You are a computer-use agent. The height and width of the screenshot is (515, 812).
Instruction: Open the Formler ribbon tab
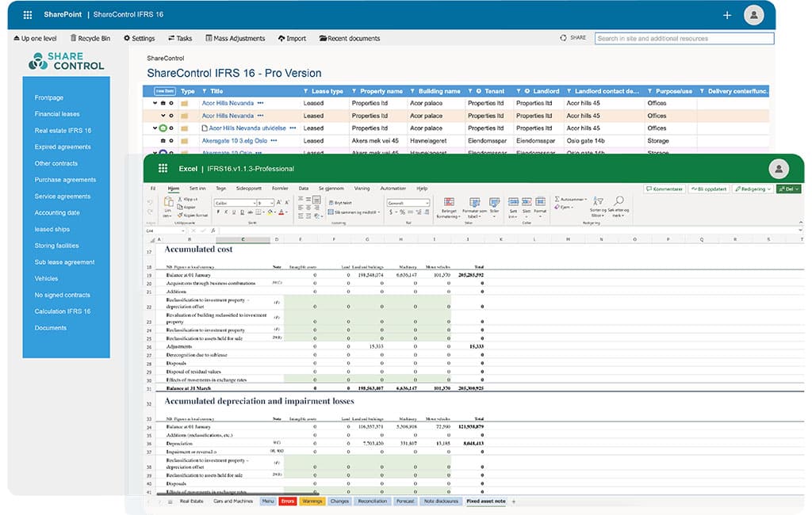click(280, 189)
